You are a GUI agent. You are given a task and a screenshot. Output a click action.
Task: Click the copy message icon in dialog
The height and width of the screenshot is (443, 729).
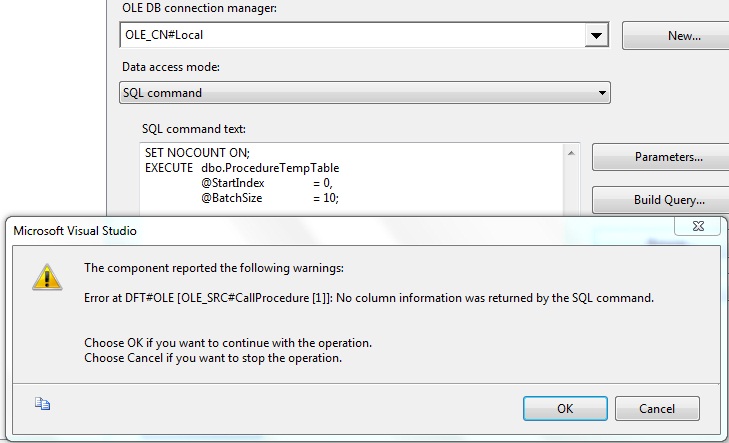[x=43, y=404]
